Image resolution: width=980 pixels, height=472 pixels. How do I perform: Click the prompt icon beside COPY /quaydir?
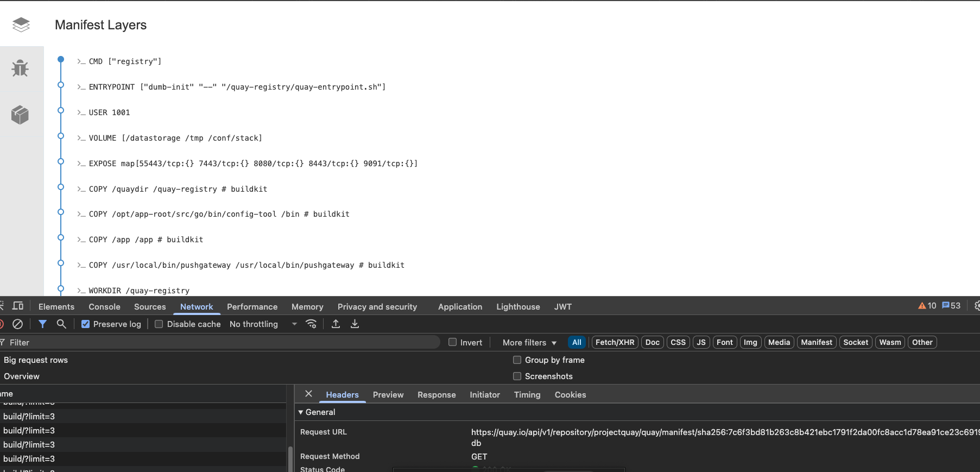(81, 189)
